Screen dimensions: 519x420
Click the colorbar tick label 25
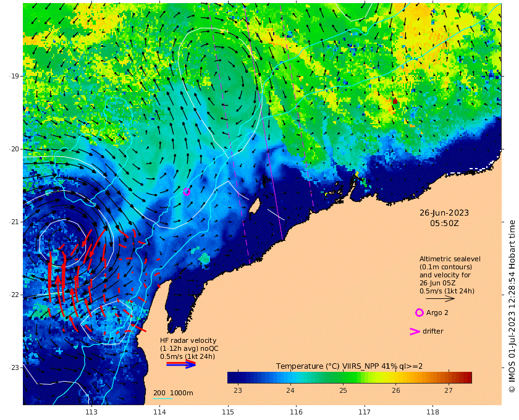(x=344, y=390)
